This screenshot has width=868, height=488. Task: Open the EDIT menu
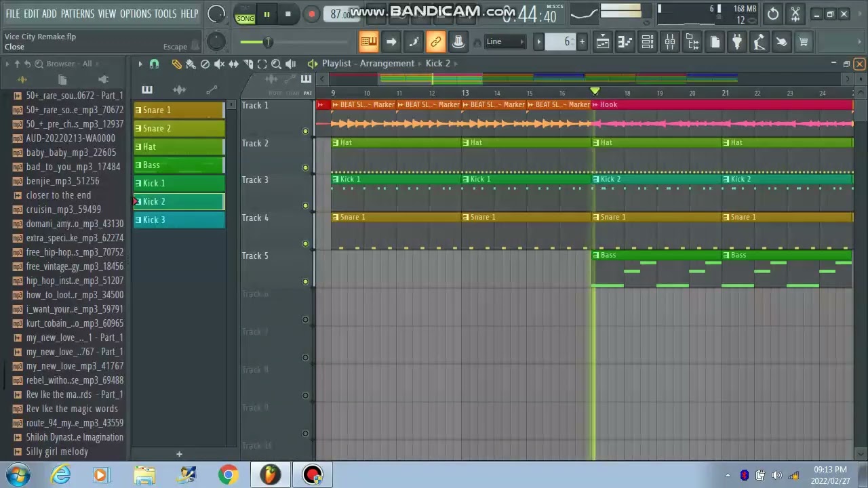coord(31,14)
